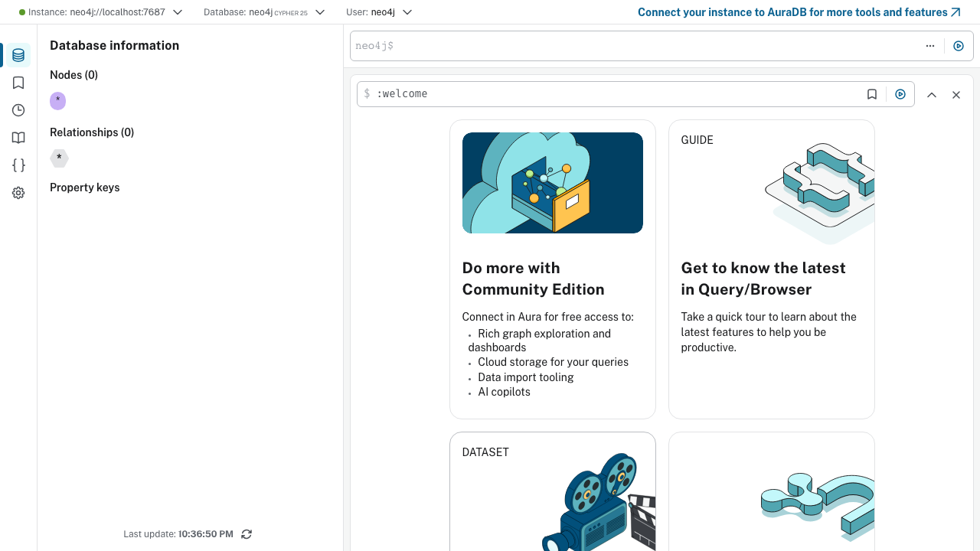Screen dimensions: 980x551
Task: Select the all-relationships asterisk pill
Action: tap(59, 158)
